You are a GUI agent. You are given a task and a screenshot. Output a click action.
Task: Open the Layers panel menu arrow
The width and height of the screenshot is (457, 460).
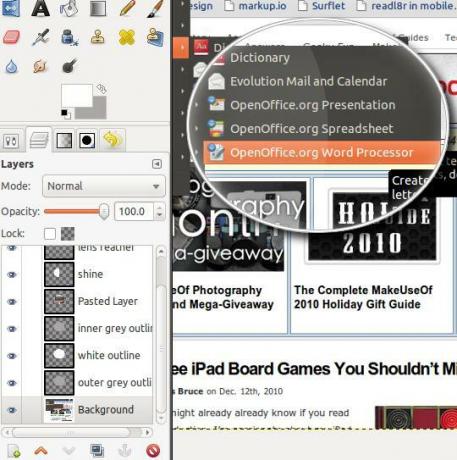157,164
